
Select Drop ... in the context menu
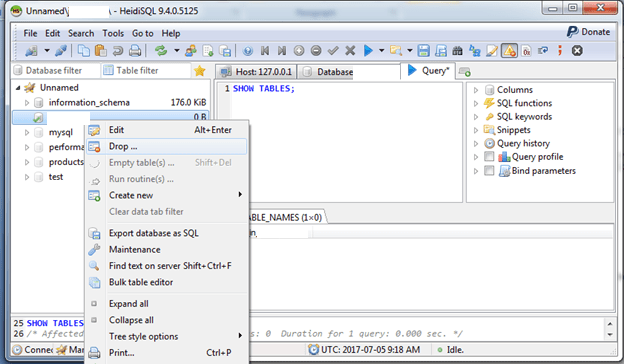pos(166,146)
